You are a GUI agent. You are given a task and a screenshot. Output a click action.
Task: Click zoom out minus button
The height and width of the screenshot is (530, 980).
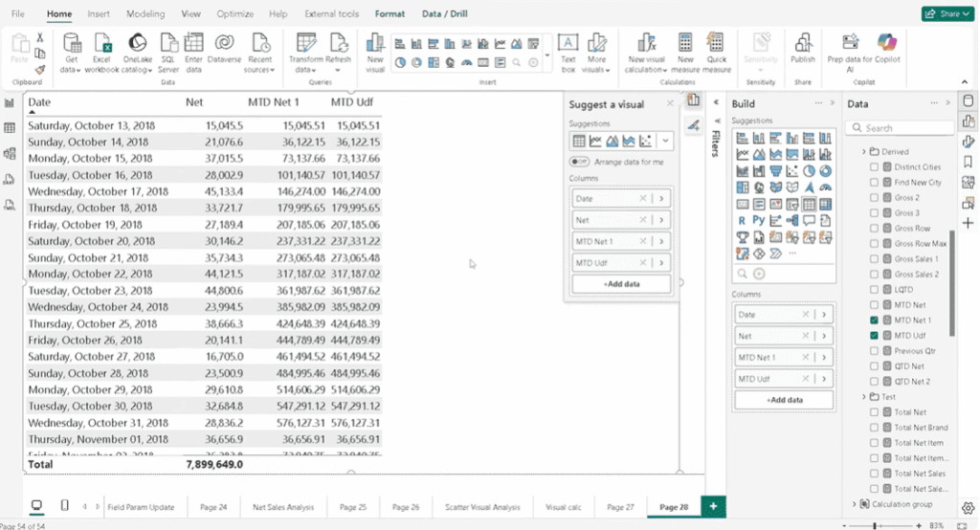[845, 526]
